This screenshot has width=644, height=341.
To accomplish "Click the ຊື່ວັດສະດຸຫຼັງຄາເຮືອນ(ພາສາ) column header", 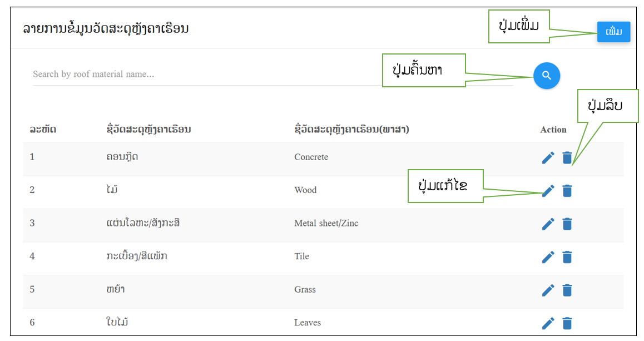I will point(351,130).
